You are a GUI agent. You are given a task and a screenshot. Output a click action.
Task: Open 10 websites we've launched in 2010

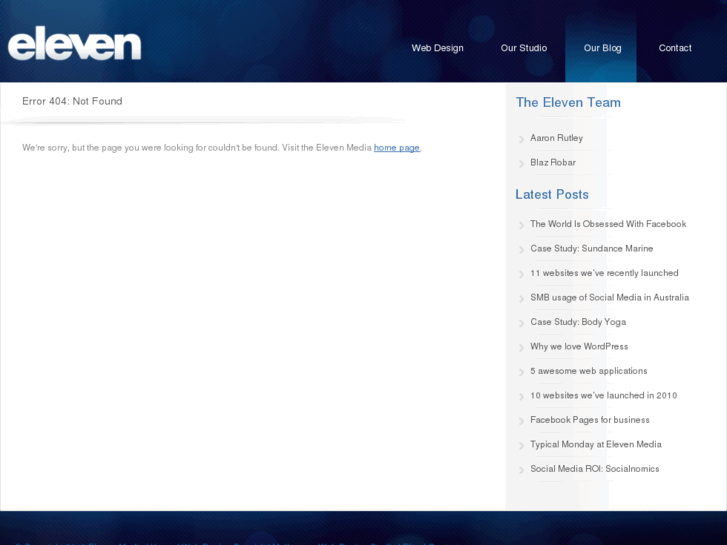[x=603, y=396]
